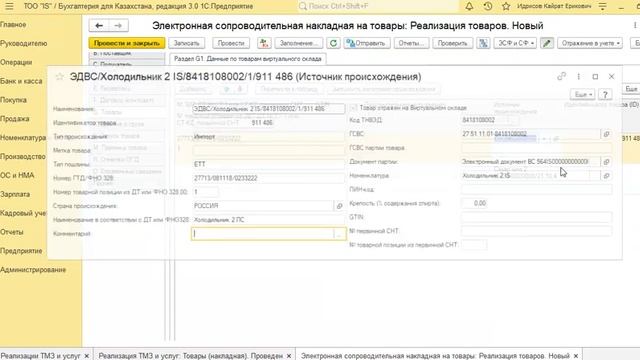Open the Продажа section
640x360 pixels.
pos(15,119)
